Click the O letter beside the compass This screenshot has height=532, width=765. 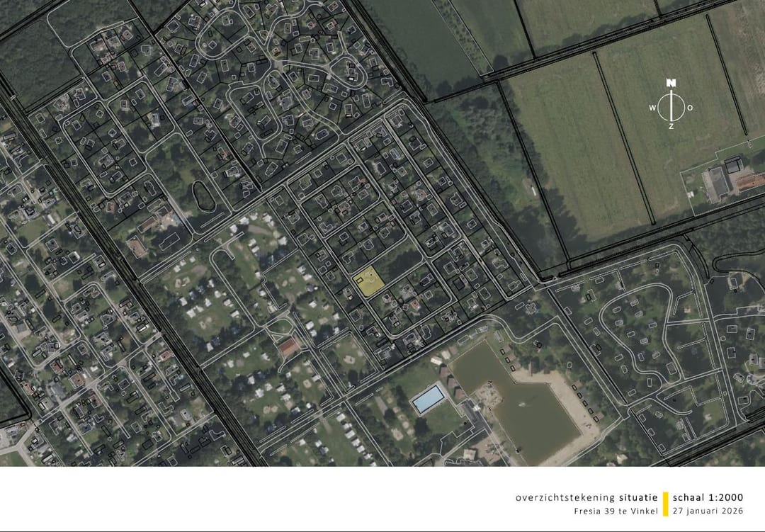coord(690,108)
